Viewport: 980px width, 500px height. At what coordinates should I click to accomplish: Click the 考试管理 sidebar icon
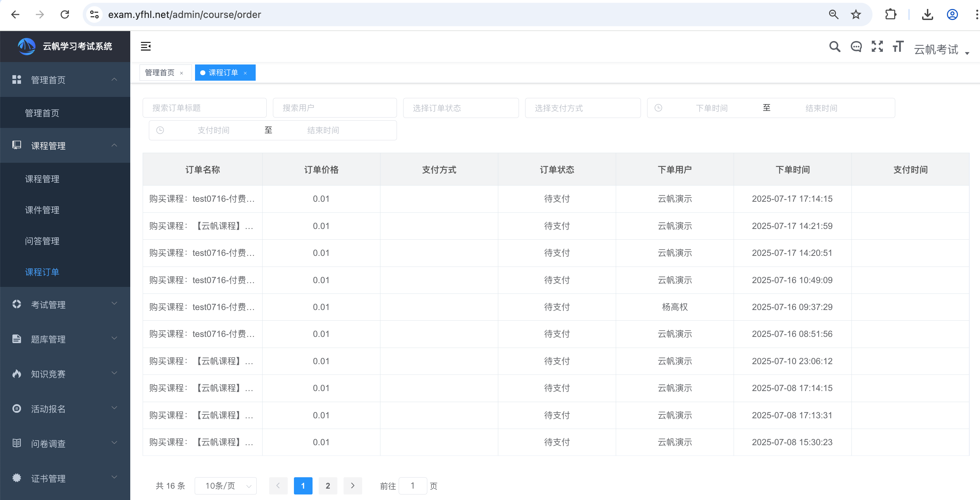pos(17,304)
